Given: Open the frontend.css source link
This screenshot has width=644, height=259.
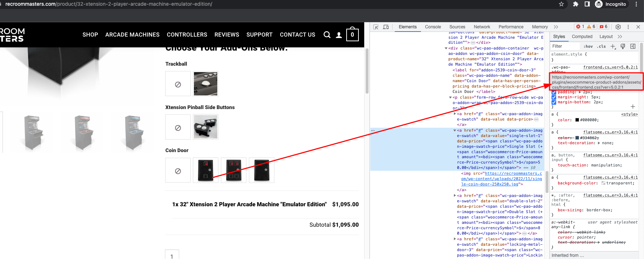Looking at the screenshot, I should point(611,67).
